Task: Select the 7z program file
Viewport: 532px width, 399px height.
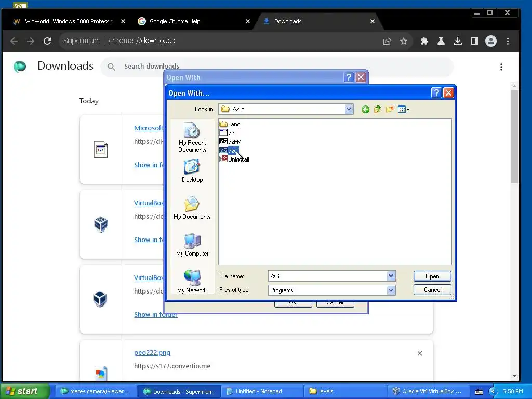Action: (227, 133)
